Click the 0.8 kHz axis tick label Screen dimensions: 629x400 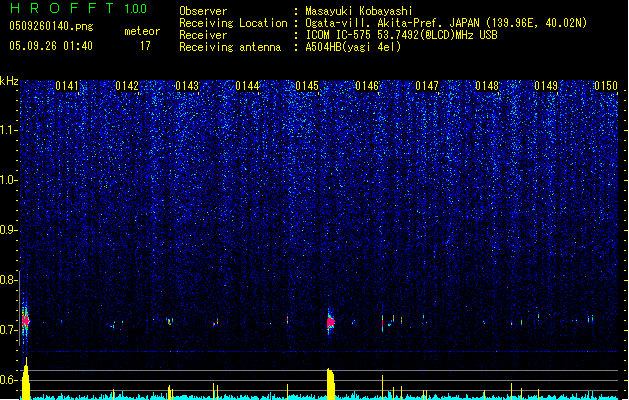[x=8, y=280]
